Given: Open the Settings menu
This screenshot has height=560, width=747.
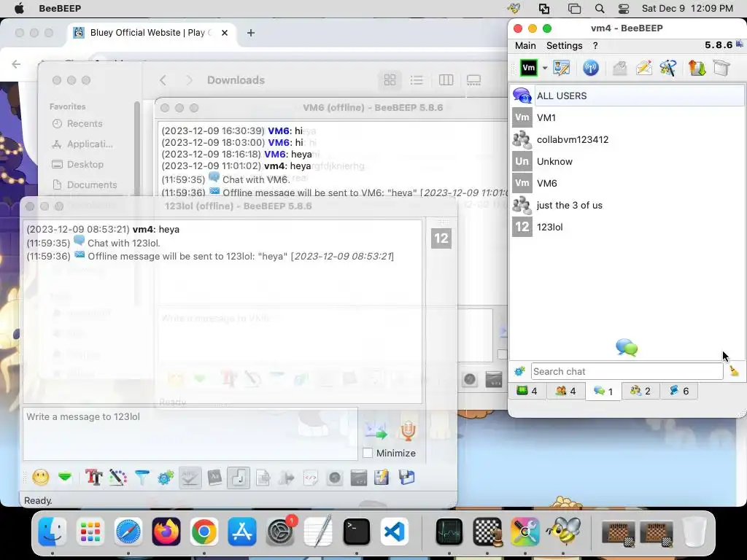Looking at the screenshot, I should (x=564, y=46).
